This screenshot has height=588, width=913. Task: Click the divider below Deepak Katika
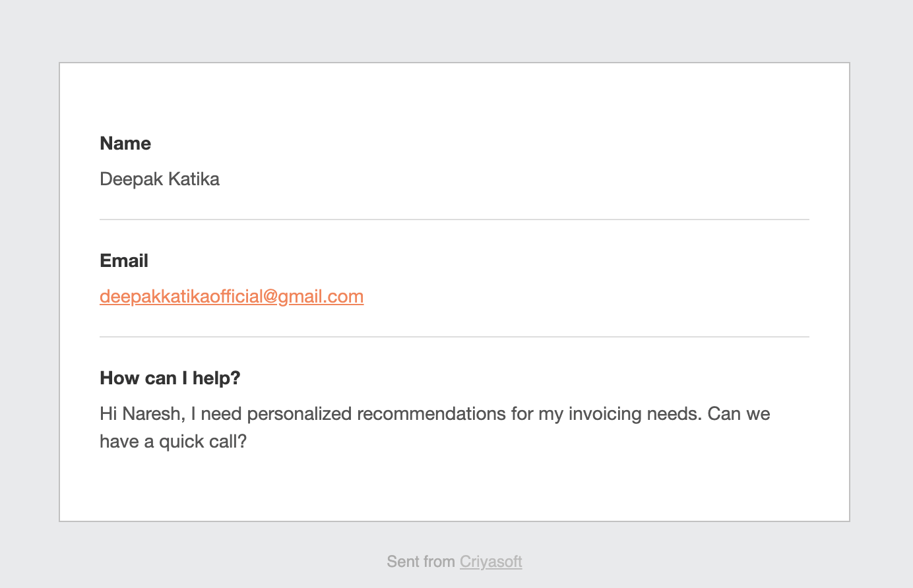pyautogui.click(x=455, y=220)
